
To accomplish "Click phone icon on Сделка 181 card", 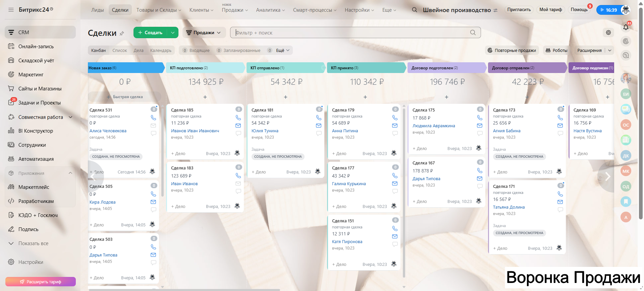I will 319,118.
